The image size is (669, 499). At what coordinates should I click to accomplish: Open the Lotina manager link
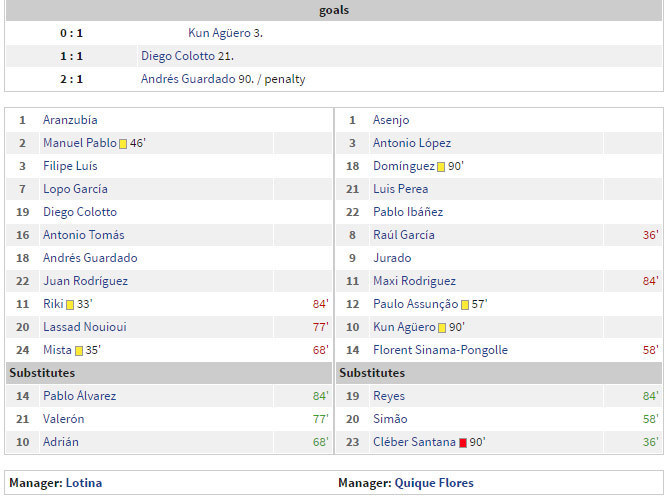point(84,483)
